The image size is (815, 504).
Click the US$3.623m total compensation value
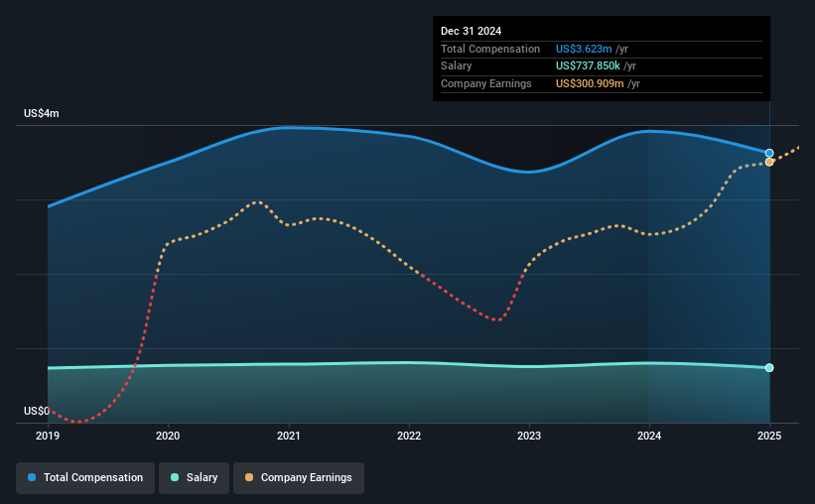point(584,49)
